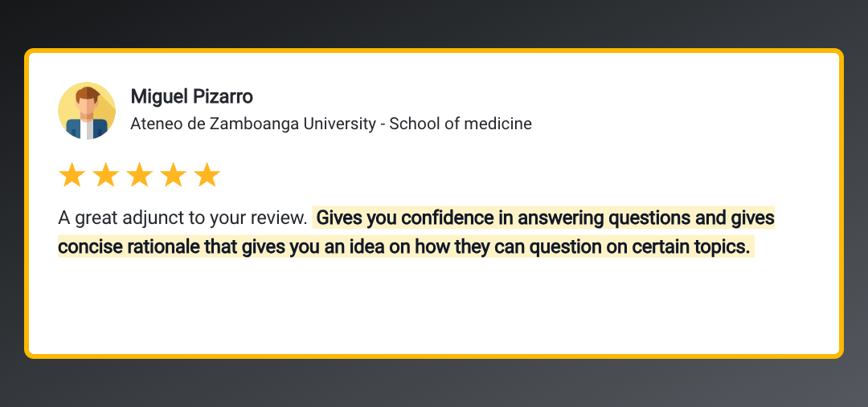
Task: Click the fourth rating star
Action: click(x=174, y=175)
